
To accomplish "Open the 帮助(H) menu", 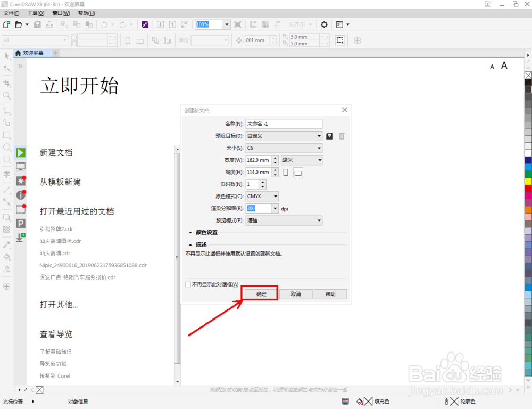I will [x=87, y=13].
